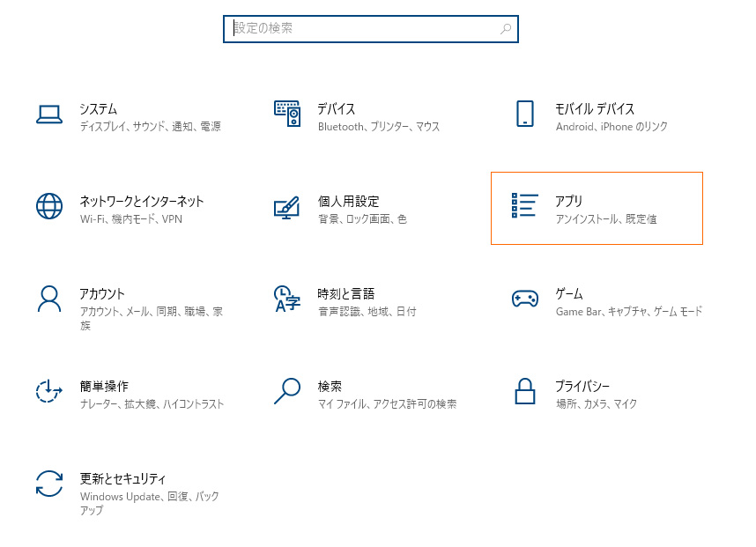Click the text Bluetooth、プリンター、マウス
Viewport: 756px width, 547px height.
click(x=379, y=126)
